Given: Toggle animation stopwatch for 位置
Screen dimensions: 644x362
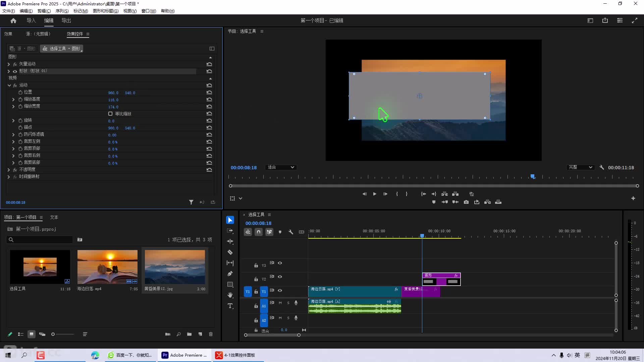Looking at the screenshot, I should pos(20,92).
